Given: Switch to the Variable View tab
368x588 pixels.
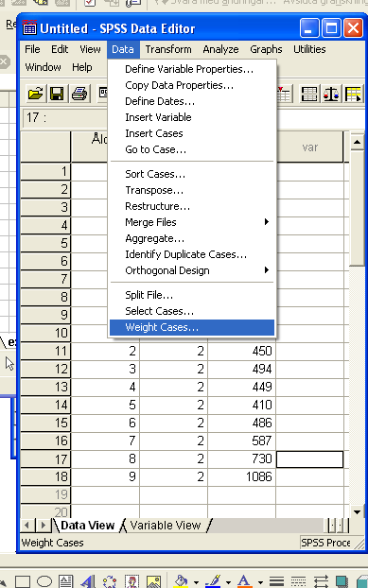Looking at the screenshot, I should pyautogui.click(x=166, y=525).
